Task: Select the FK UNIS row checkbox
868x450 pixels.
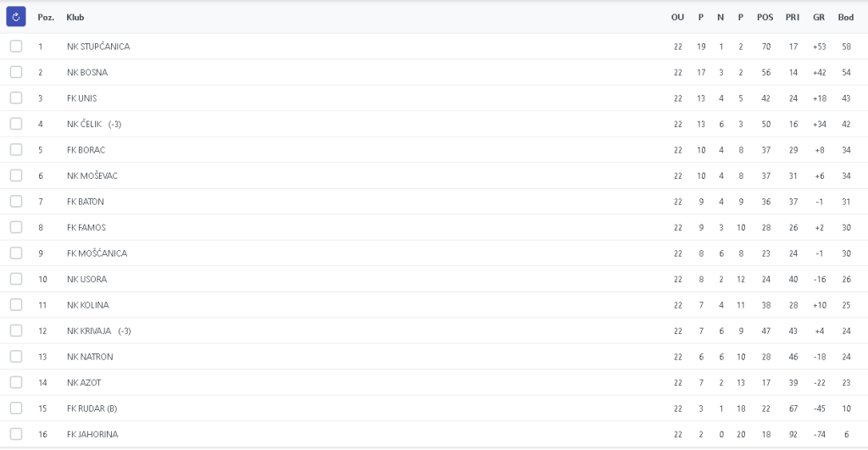Action: tap(16, 98)
